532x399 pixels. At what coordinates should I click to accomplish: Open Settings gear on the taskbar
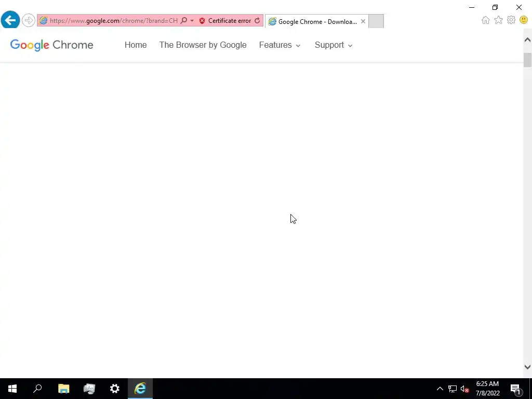[x=115, y=389]
